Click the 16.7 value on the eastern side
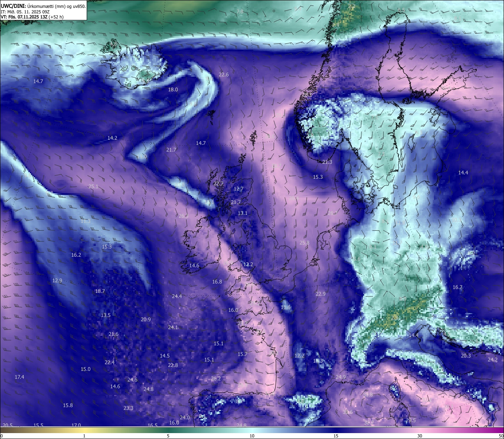504x439 pixels. tap(457, 287)
